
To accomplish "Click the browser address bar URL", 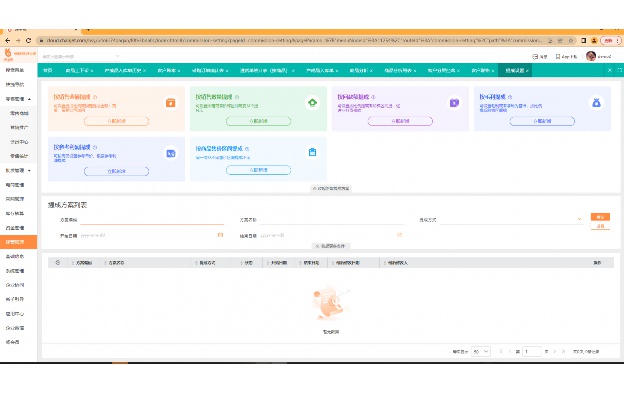I will [294, 40].
